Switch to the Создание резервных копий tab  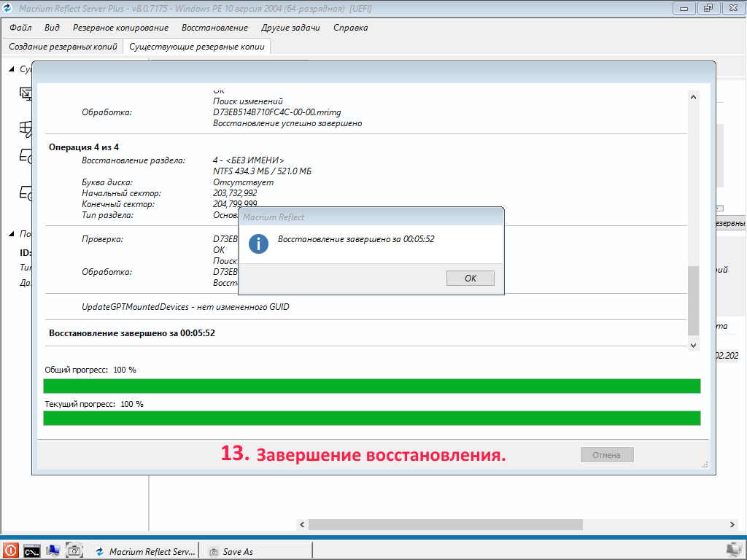click(x=61, y=45)
